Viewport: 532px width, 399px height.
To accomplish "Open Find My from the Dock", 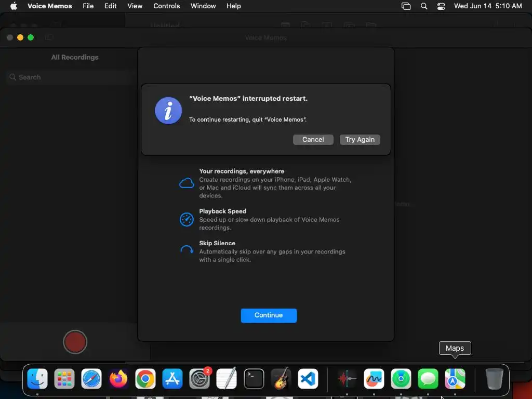I will pyautogui.click(x=401, y=378).
